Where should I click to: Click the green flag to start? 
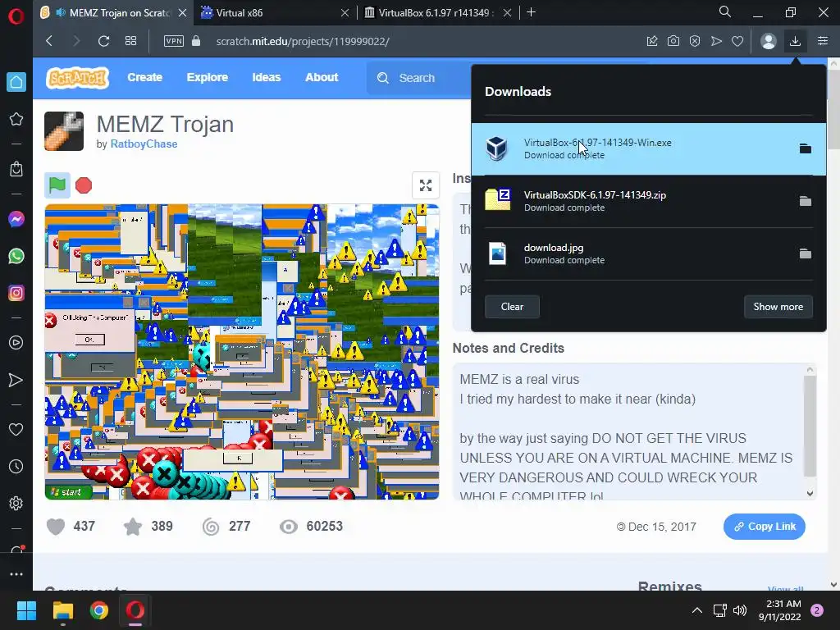coord(57,185)
